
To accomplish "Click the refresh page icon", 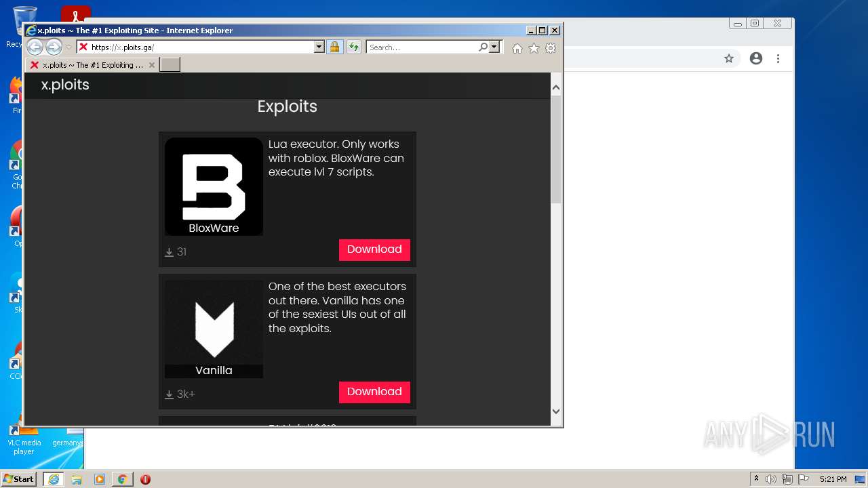I will (x=354, y=47).
